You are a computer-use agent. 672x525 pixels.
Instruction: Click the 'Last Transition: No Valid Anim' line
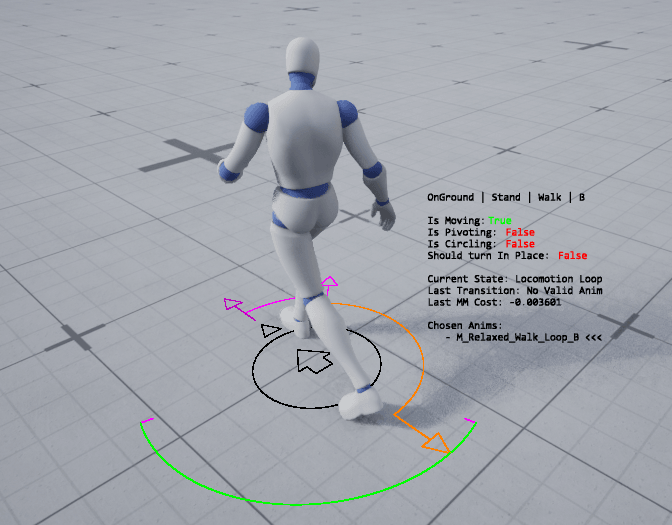click(x=515, y=291)
